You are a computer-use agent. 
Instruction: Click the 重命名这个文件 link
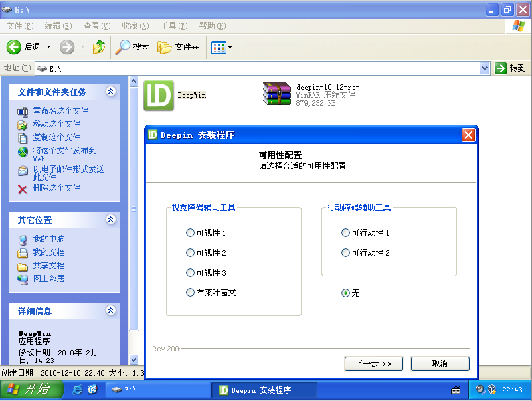click(60, 111)
